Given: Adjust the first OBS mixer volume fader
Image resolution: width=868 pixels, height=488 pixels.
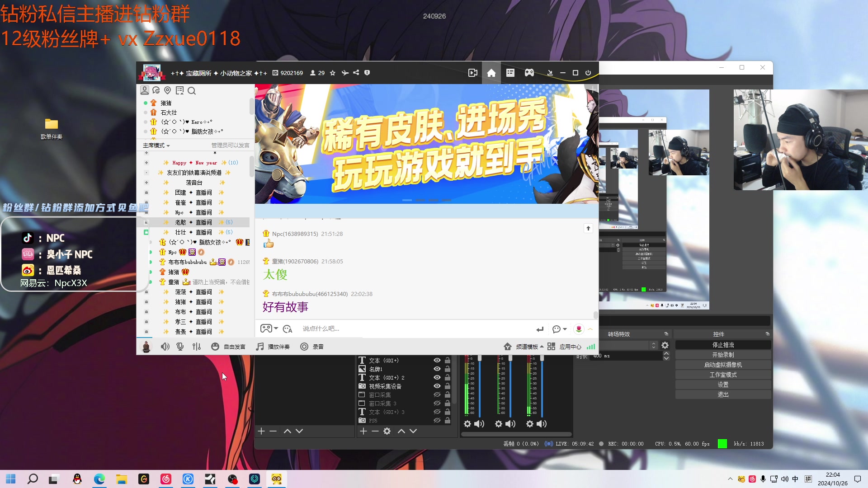Looking at the screenshot, I should [480, 358].
